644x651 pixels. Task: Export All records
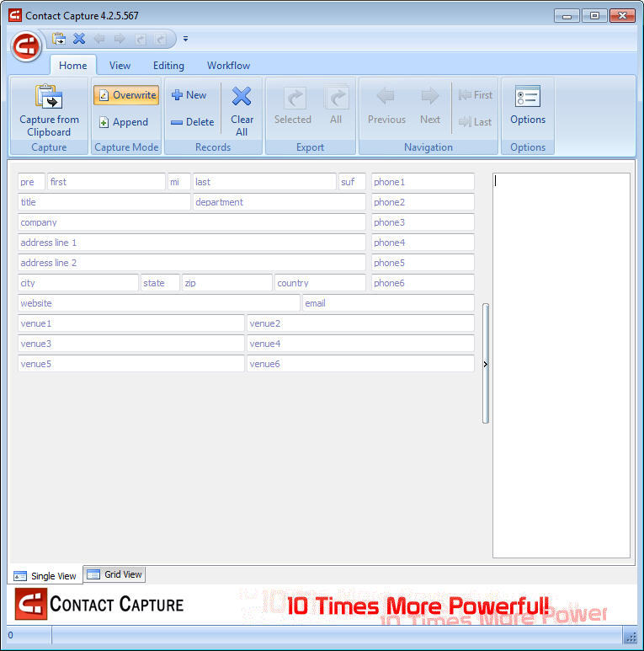point(336,106)
